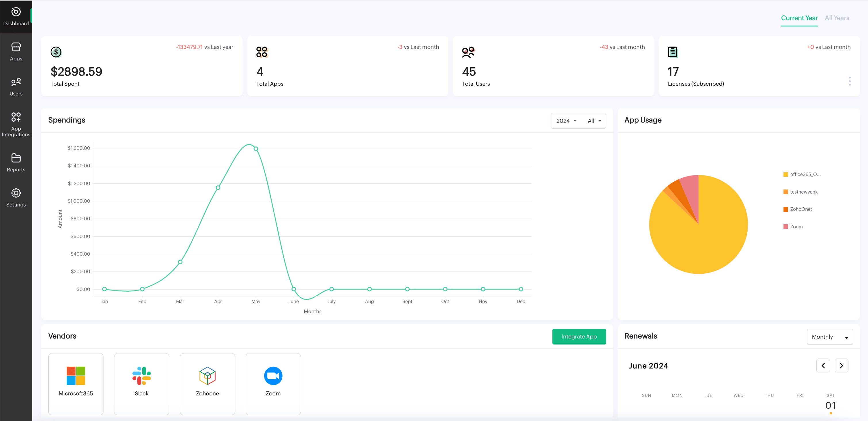
Task: Go to next month in Renewals calendar
Action: tap(841, 365)
